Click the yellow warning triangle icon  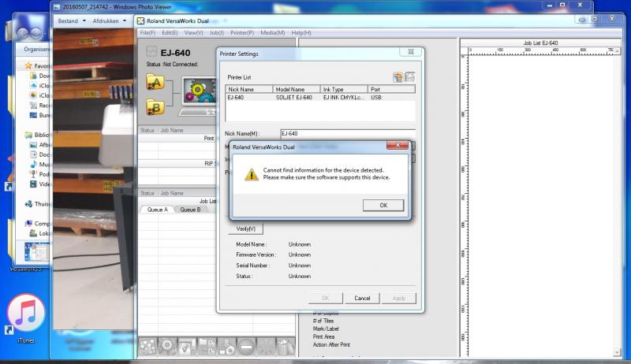[x=252, y=174]
